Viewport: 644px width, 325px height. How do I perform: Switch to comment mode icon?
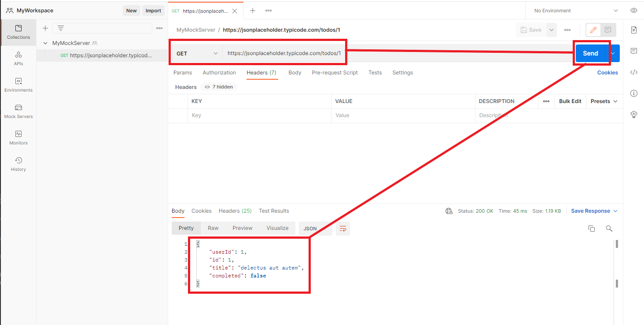coord(608,30)
